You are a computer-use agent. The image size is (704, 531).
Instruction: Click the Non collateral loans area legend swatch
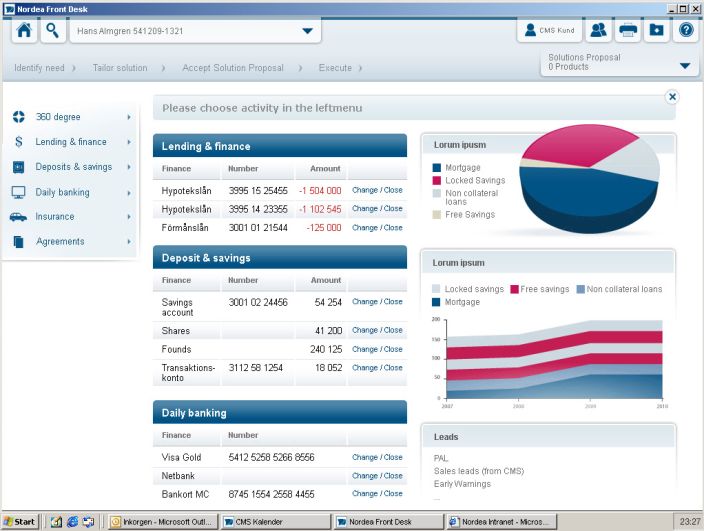[x=581, y=289]
